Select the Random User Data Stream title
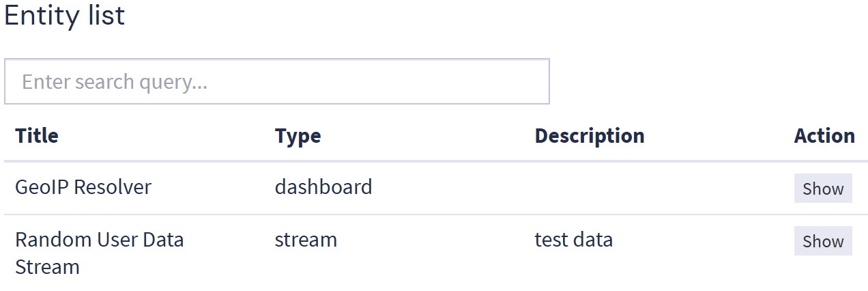868x291 pixels. [x=99, y=253]
